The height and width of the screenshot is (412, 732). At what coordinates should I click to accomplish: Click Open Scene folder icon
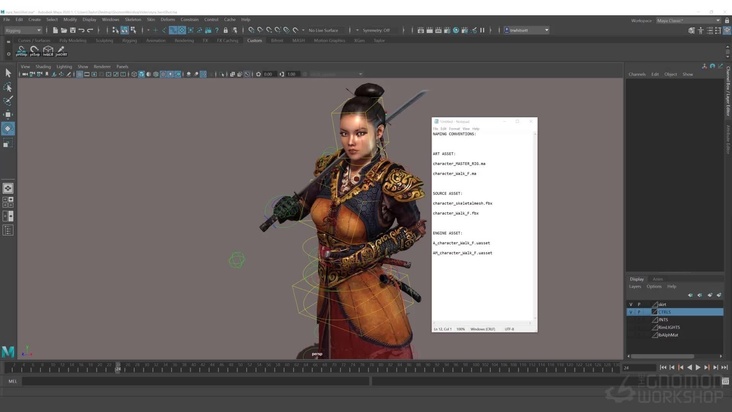pos(64,30)
